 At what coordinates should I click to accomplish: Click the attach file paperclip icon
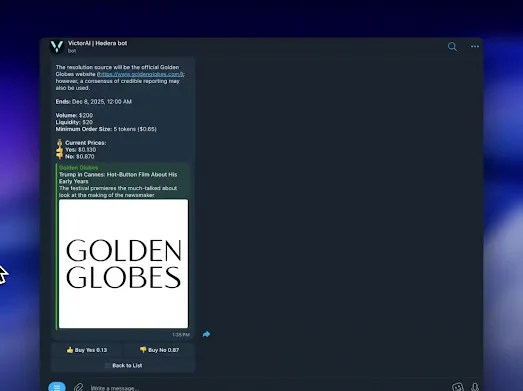click(x=78, y=387)
